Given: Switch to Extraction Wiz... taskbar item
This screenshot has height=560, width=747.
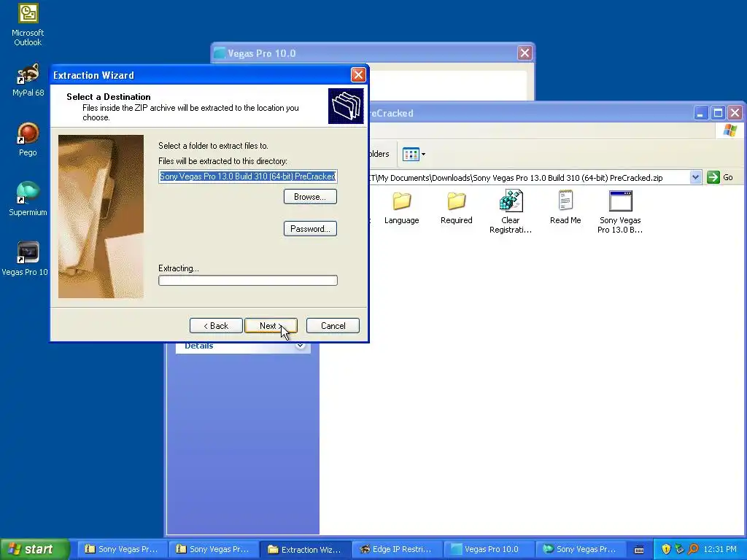Looking at the screenshot, I should tap(306, 550).
